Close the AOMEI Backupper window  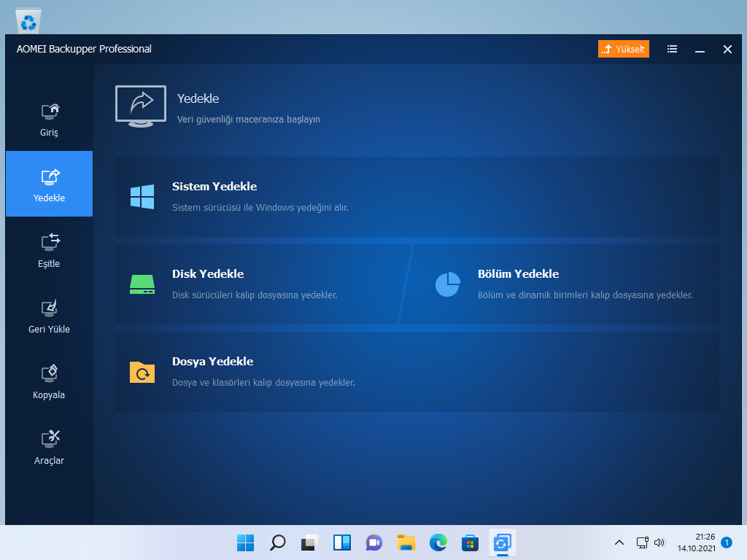(727, 49)
